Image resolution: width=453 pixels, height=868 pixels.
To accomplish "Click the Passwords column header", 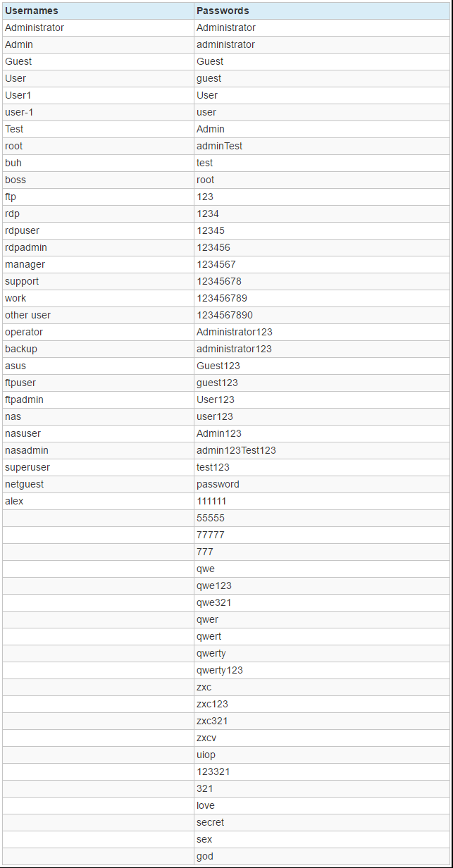I will click(223, 11).
